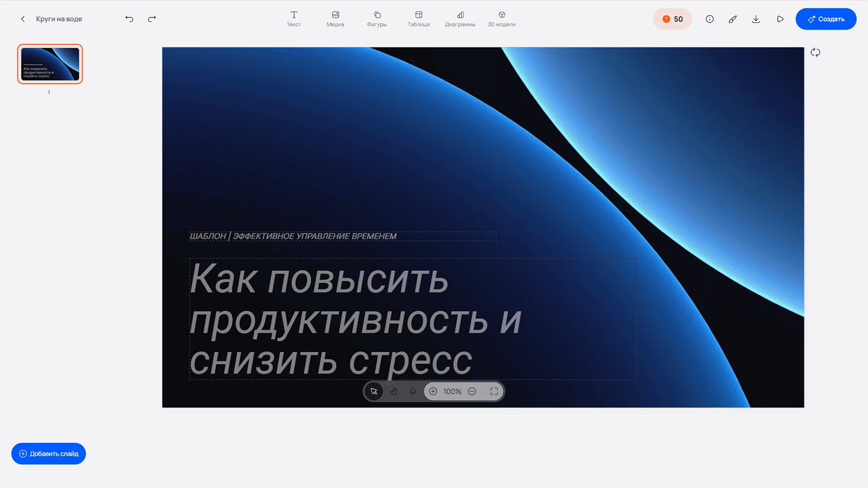Open the brush design icon
The height and width of the screenshot is (488, 868).
pos(733,19)
